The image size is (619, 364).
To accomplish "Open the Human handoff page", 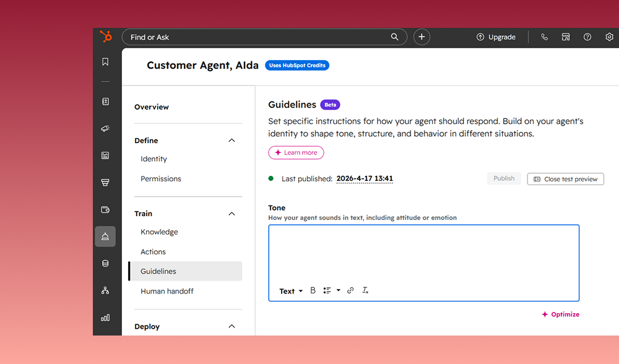I will coord(167,291).
